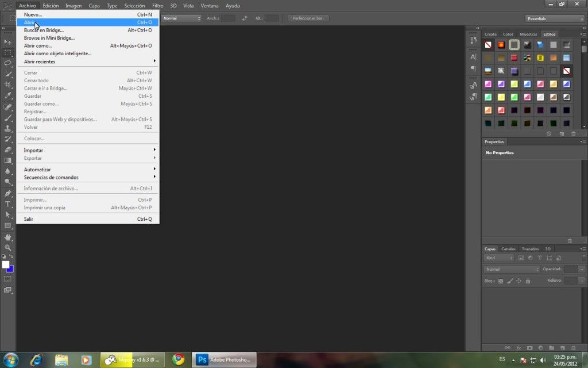Select the Rectangular Marquee tool

[7, 52]
